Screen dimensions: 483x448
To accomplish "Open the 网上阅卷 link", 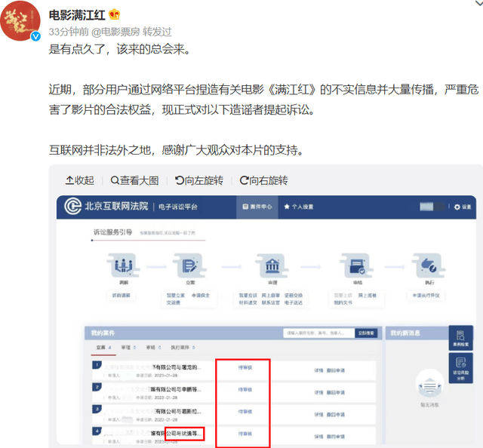I will click(x=368, y=296).
